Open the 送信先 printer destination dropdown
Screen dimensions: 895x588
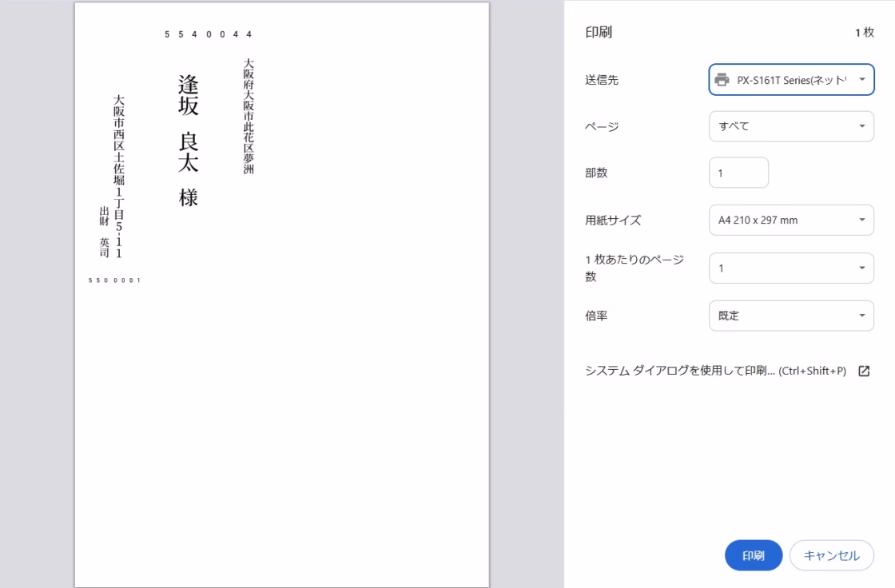791,80
